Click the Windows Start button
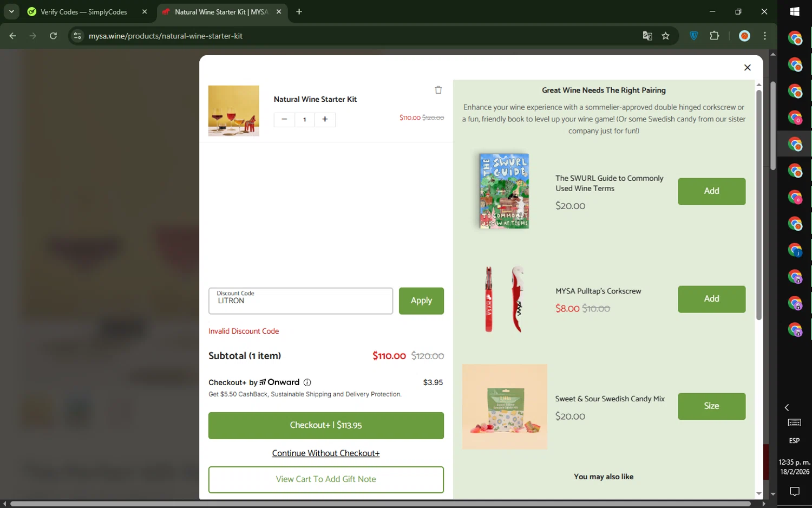 click(x=795, y=11)
